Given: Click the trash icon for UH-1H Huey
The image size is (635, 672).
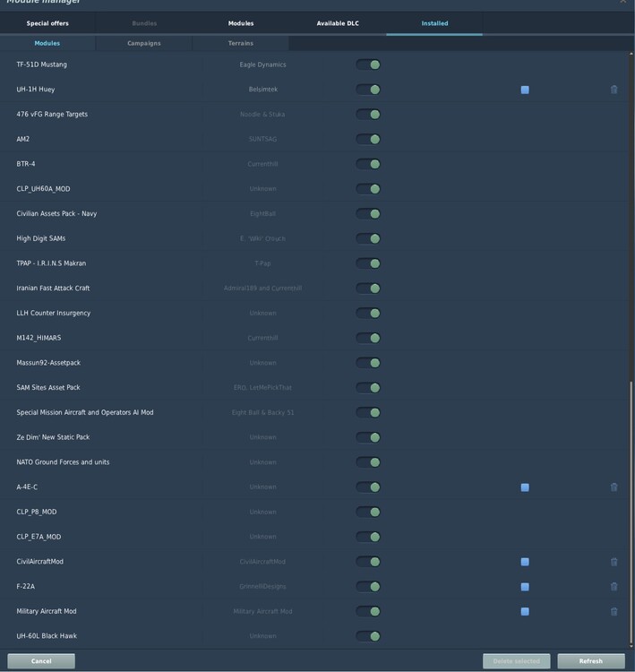Looking at the screenshot, I should 614,90.
